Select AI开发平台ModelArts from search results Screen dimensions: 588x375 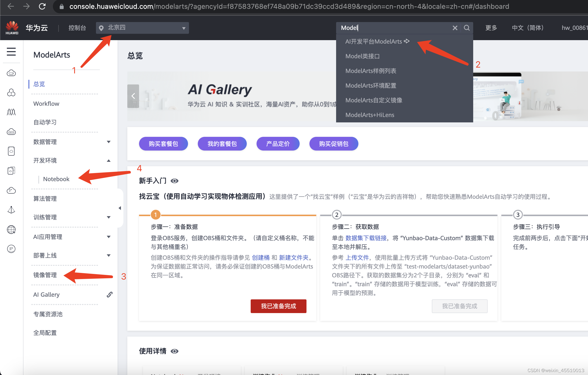(x=374, y=41)
